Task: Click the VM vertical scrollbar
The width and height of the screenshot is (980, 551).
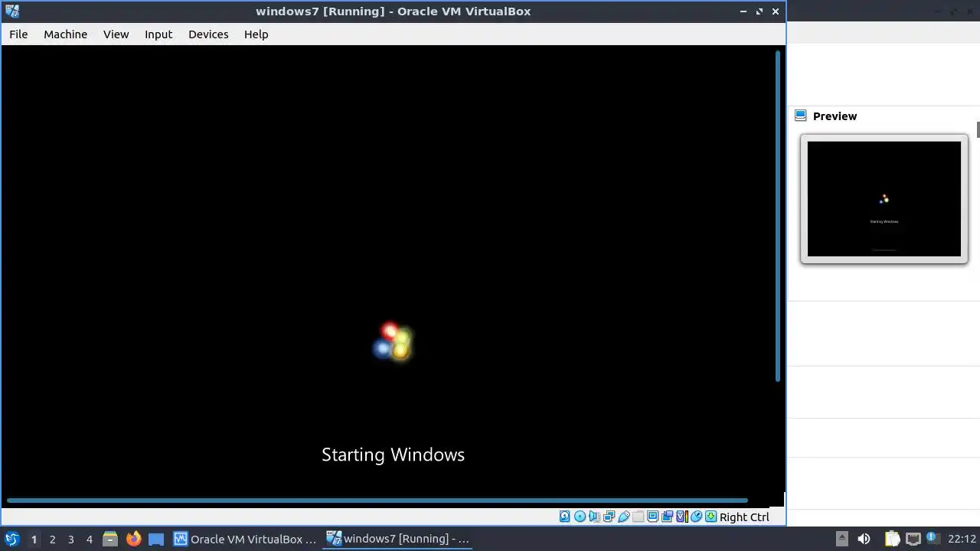Action: coord(778,217)
